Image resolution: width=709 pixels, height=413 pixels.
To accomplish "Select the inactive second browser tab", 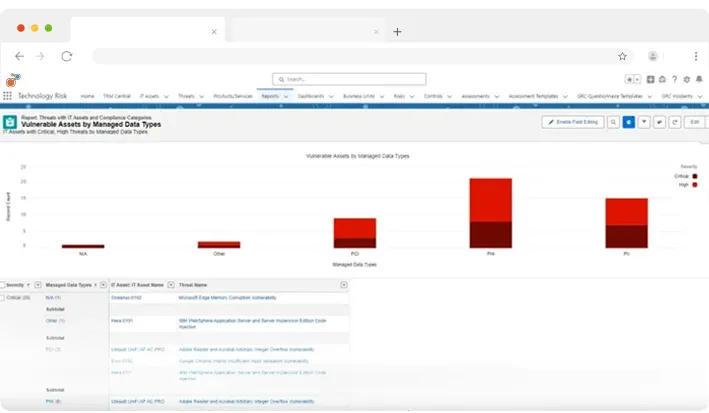I will click(x=306, y=31).
